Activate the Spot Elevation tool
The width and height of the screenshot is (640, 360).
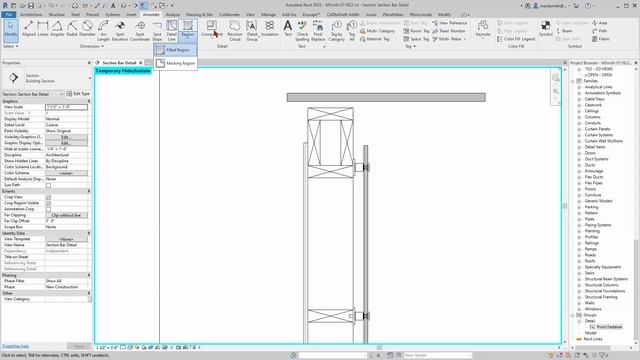pyautogui.click(x=120, y=31)
